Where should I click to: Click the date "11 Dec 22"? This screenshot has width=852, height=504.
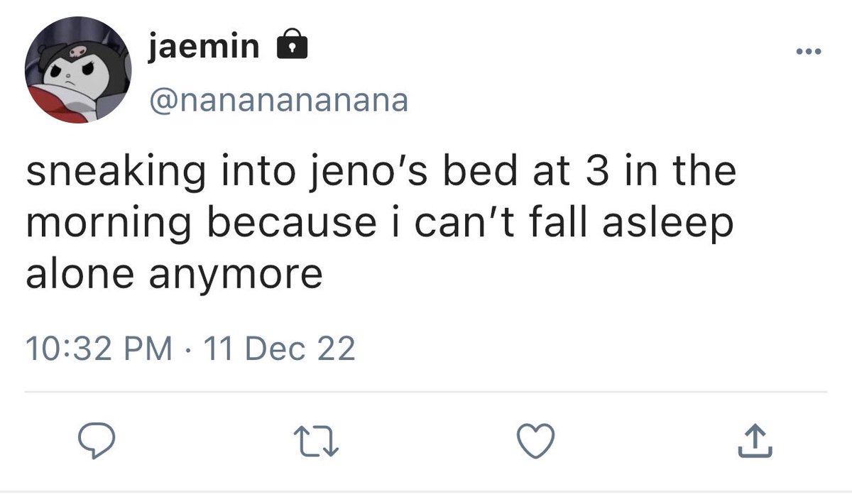(x=279, y=349)
